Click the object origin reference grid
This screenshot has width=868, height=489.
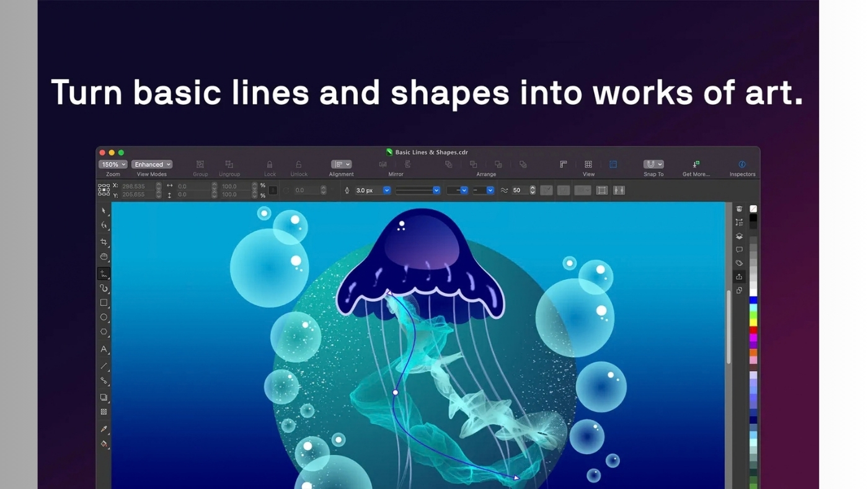[x=104, y=190]
